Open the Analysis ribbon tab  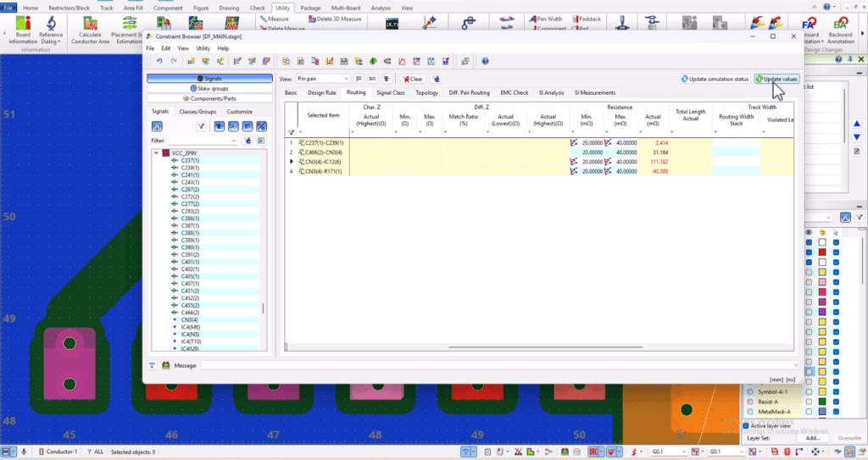pyautogui.click(x=381, y=8)
